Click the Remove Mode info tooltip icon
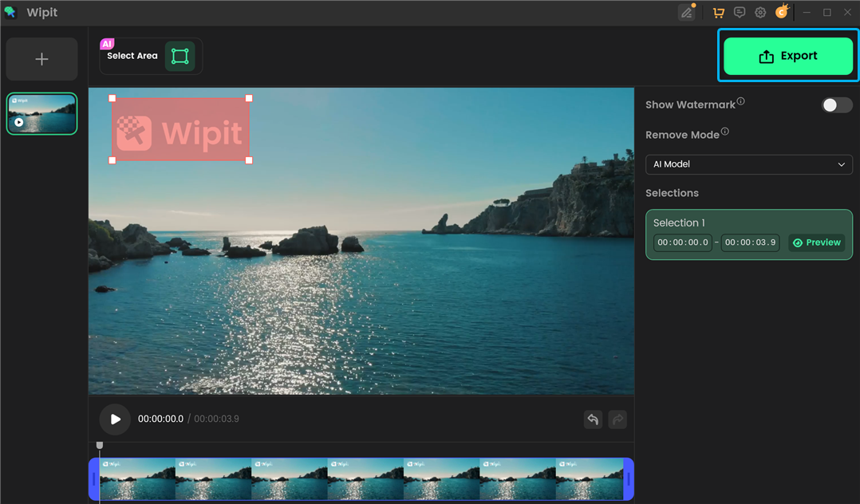The width and height of the screenshot is (860, 504). point(724,131)
